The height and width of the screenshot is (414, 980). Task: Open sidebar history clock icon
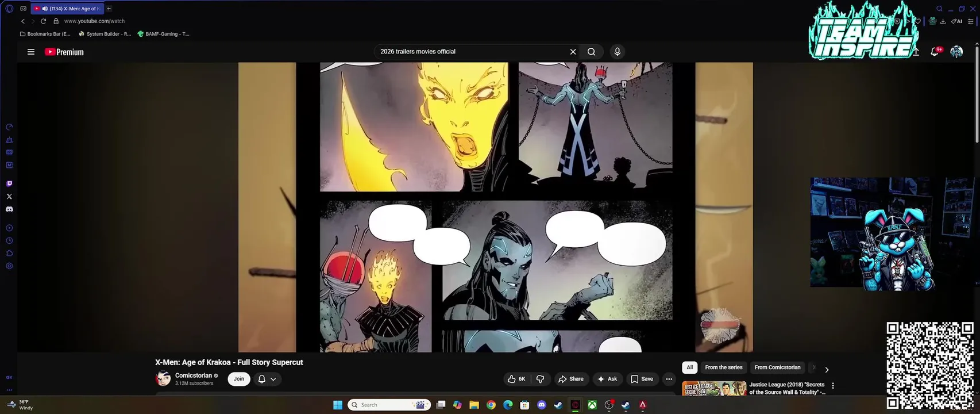tap(9, 241)
